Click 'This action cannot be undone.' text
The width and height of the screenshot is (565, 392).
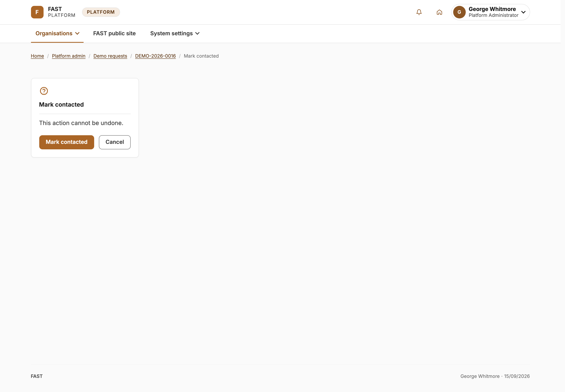[81, 123]
